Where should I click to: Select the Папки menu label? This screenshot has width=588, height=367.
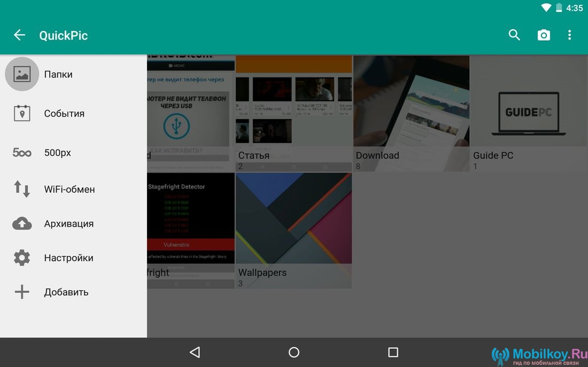pyautogui.click(x=58, y=74)
